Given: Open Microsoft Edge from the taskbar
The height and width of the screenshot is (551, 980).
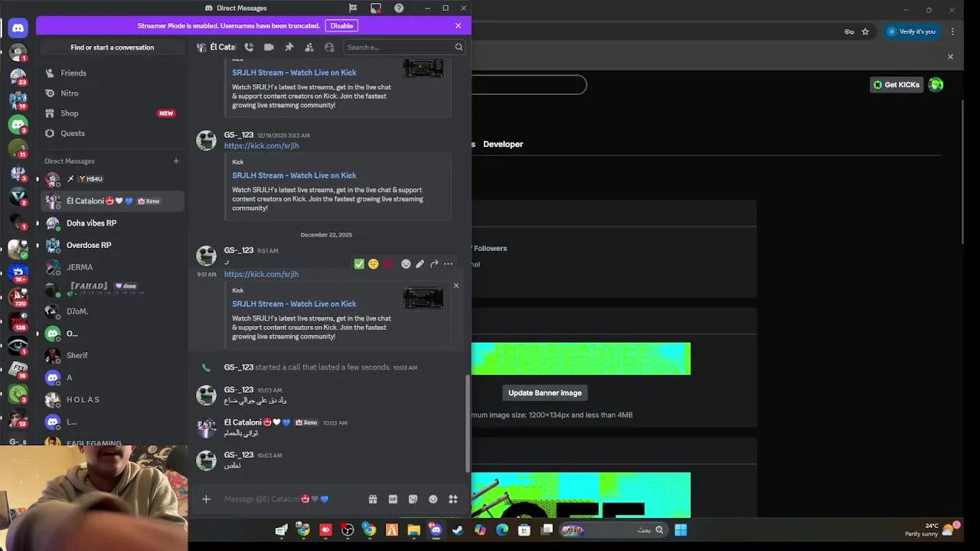Looking at the screenshot, I should (x=502, y=530).
